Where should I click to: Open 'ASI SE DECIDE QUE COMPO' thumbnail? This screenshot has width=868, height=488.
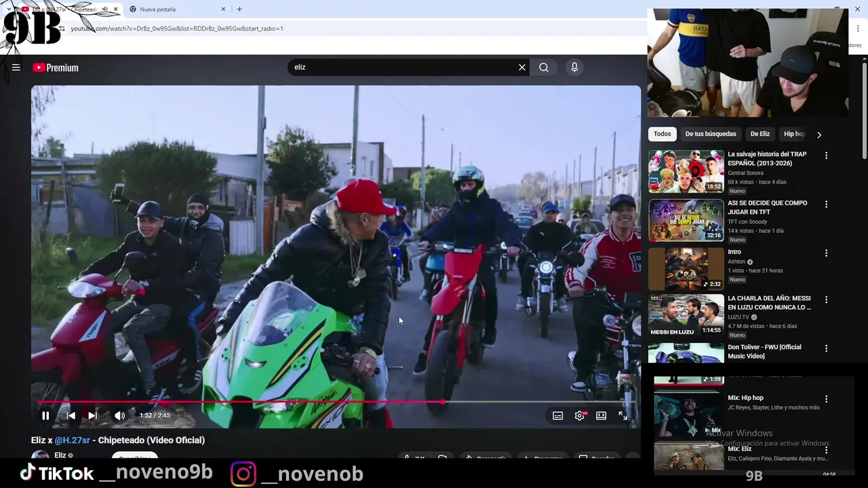[686, 220]
